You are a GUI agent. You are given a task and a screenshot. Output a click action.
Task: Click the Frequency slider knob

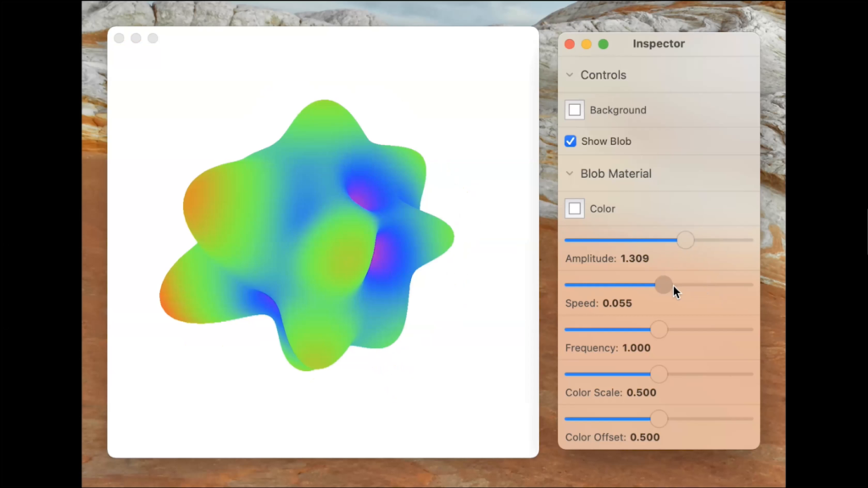click(x=659, y=330)
